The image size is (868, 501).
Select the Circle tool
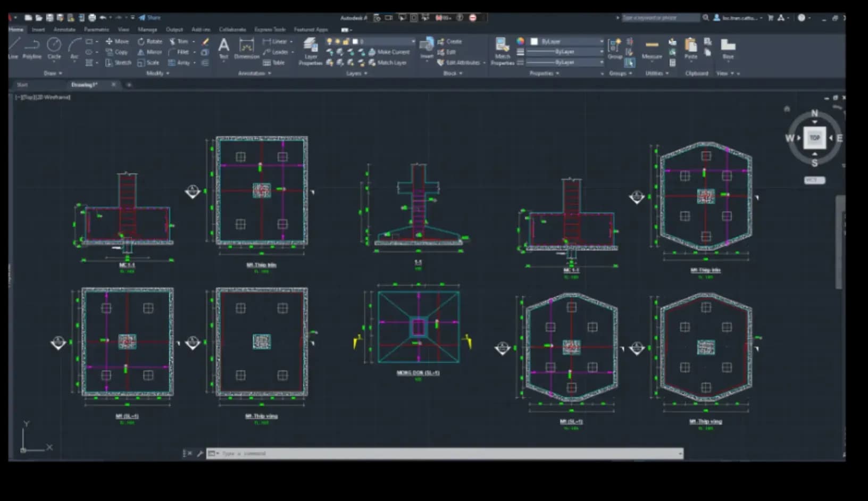(54, 48)
